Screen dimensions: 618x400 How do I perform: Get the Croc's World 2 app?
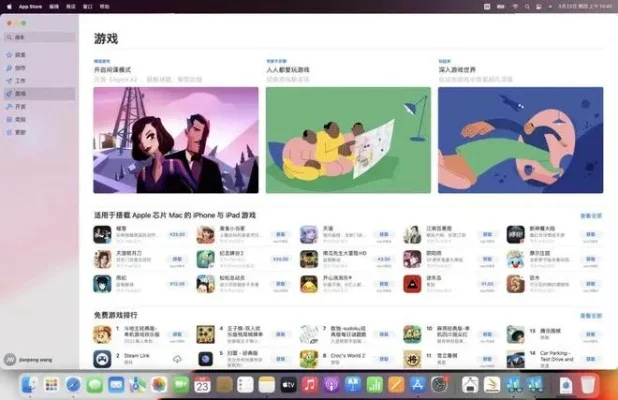[x=383, y=359]
